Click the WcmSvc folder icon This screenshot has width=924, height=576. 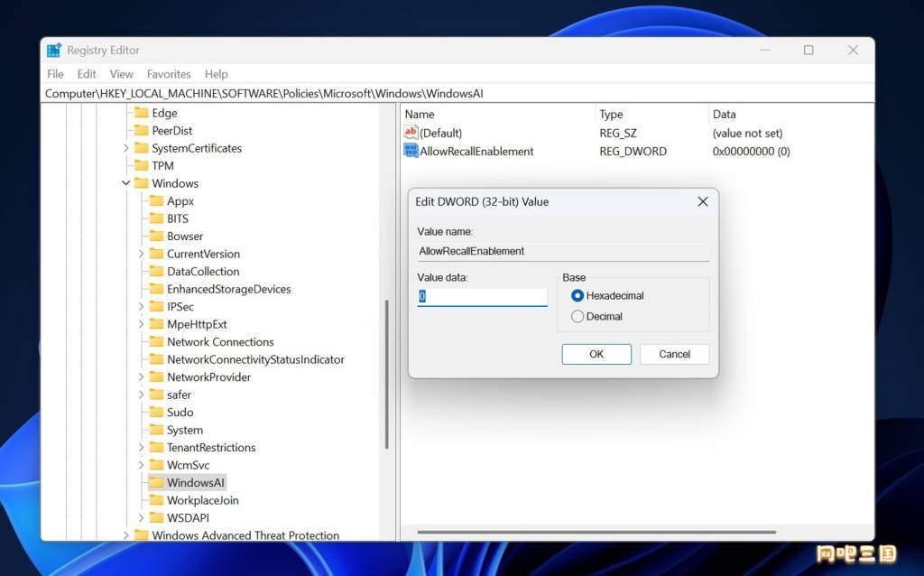click(x=156, y=465)
